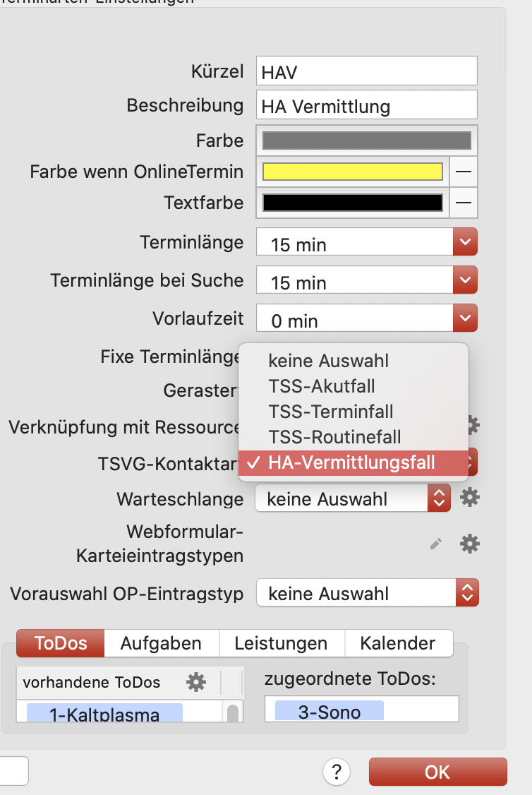This screenshot has height=795, width=532.
Task: Click the question mark help button
Action: click(x=337, y=771)
